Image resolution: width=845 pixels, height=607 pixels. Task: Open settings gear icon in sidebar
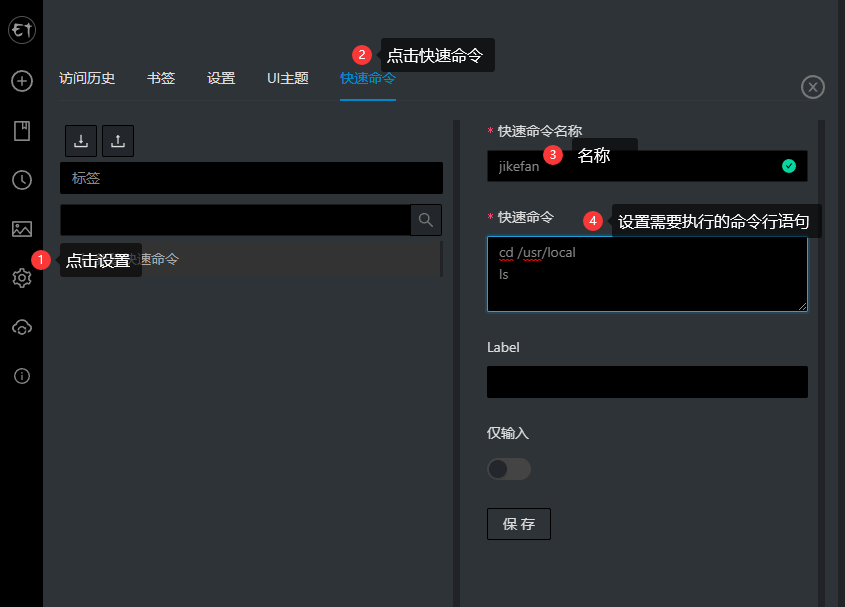click(22, 278)
